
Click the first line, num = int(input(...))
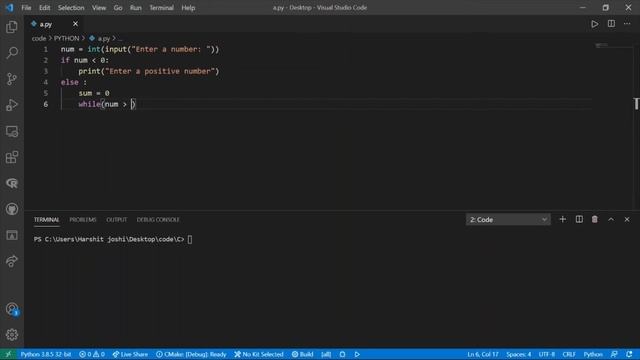[140, 49]
